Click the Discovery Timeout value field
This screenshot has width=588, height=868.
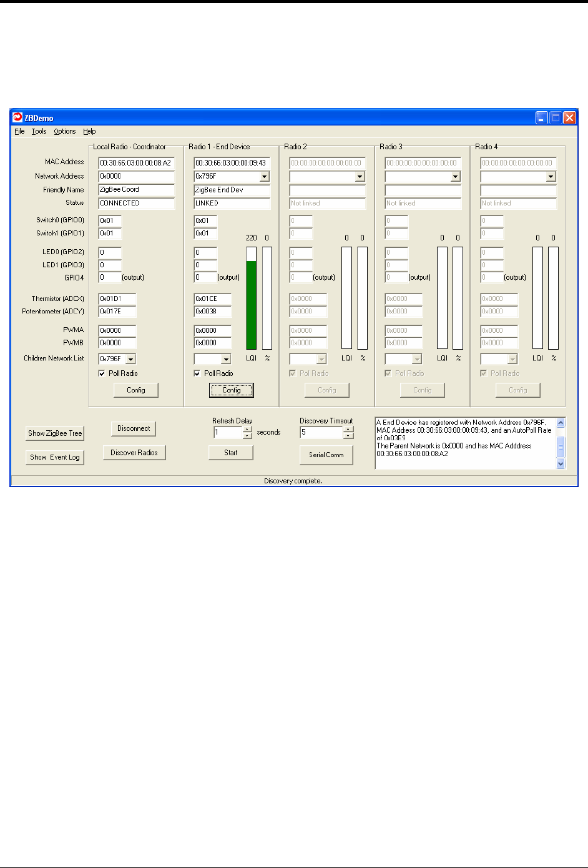click(x=322, y=432)
